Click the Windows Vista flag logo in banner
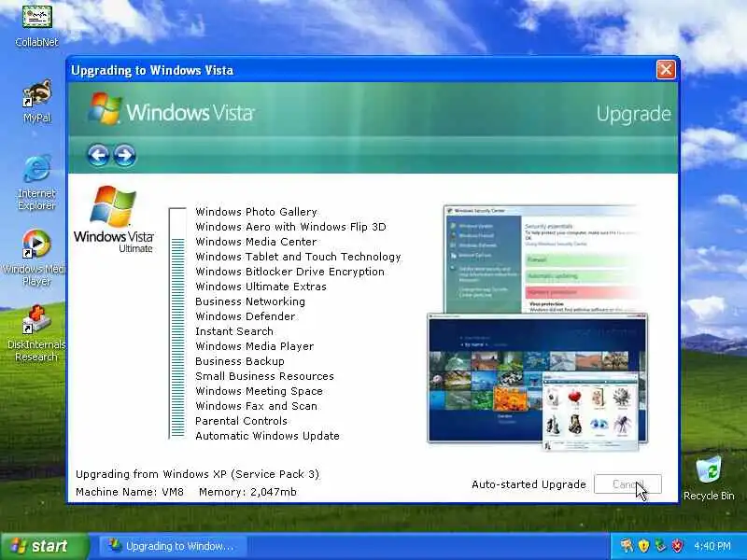 click(105, 108)
